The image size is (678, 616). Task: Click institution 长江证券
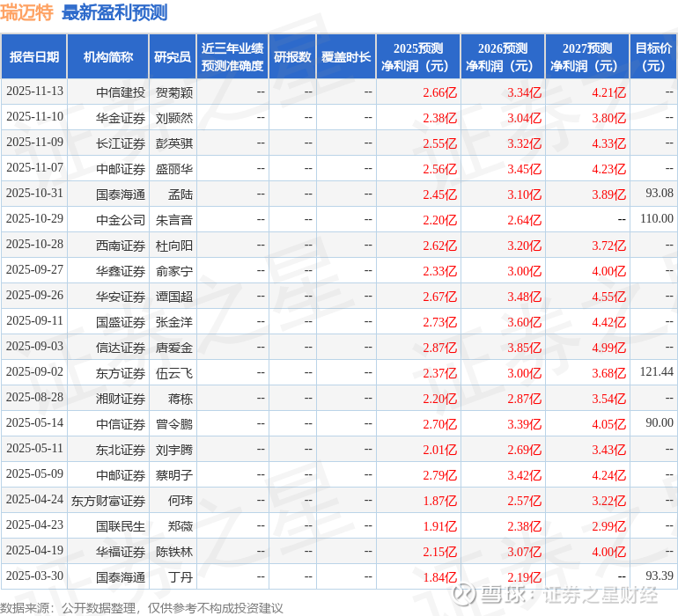(x=121, y=143)
